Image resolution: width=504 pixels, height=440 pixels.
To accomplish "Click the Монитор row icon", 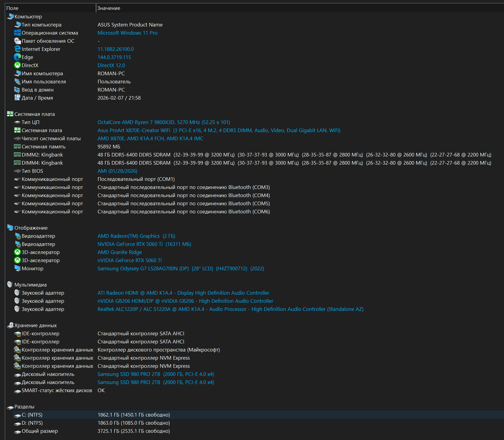I will (17, 268).
